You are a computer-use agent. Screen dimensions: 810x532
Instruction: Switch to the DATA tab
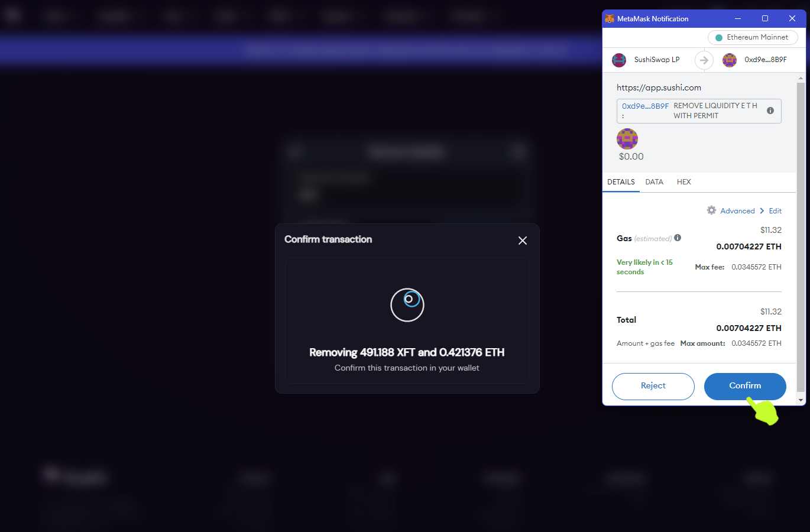654,182
